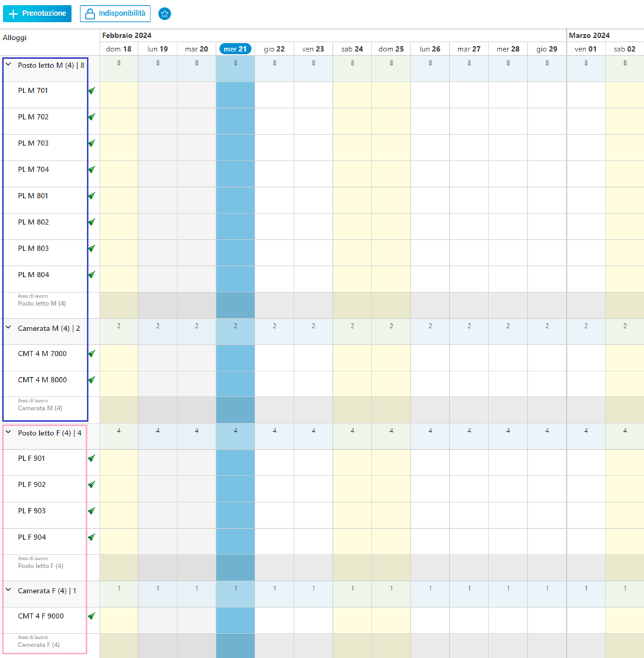Click the green broom icon for PL M 804

(92, 275)
